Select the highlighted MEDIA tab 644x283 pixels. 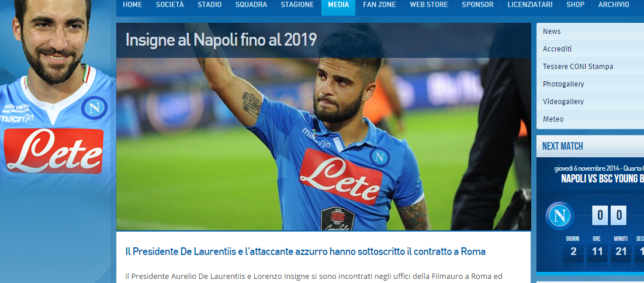pyautogui.click(x=338, y=5)
